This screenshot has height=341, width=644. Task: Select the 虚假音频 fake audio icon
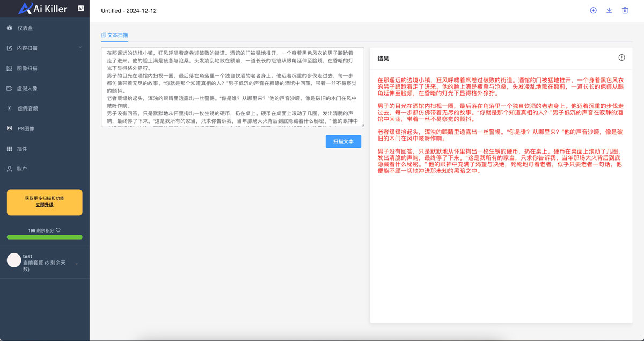(x=10, y=108)
